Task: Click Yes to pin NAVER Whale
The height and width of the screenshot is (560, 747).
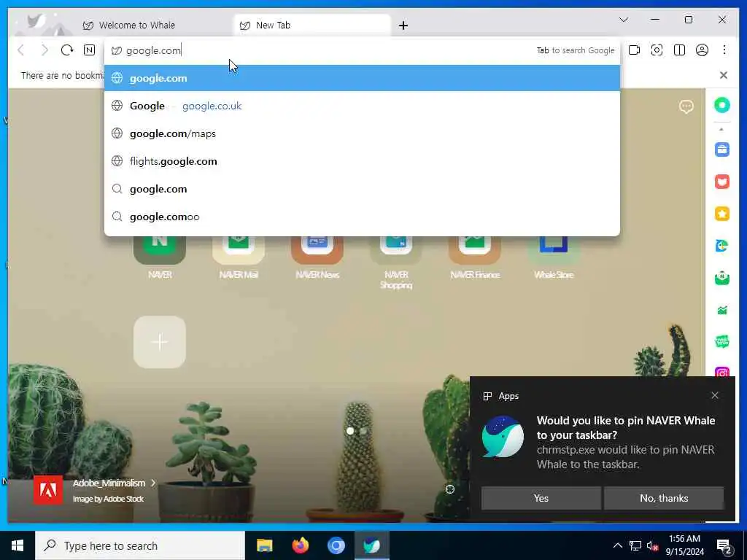Action: (541, 498)
